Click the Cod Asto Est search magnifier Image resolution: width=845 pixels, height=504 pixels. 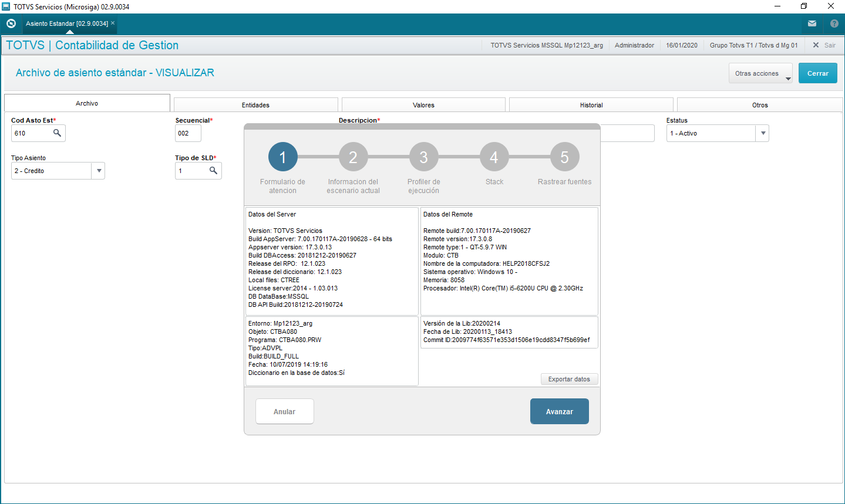click(57, 133)
